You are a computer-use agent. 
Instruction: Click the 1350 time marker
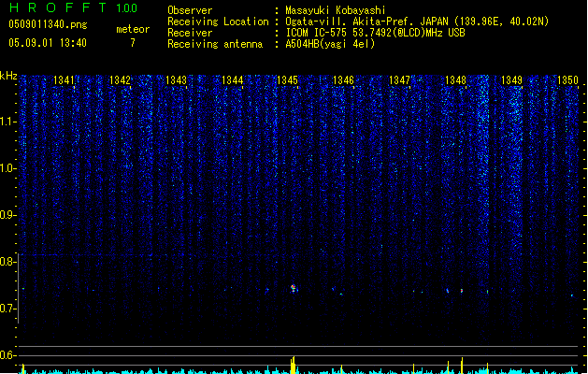[x=567, y=79]
